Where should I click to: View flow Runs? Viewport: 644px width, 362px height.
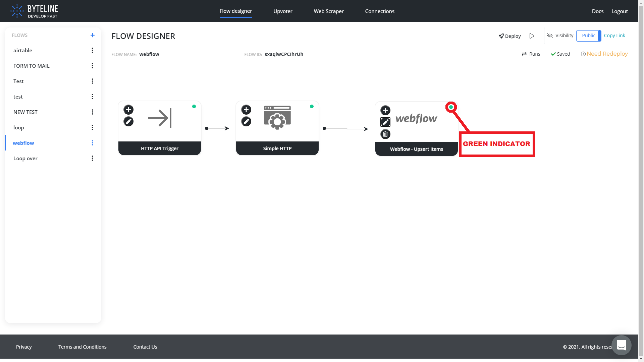(531, 54)
